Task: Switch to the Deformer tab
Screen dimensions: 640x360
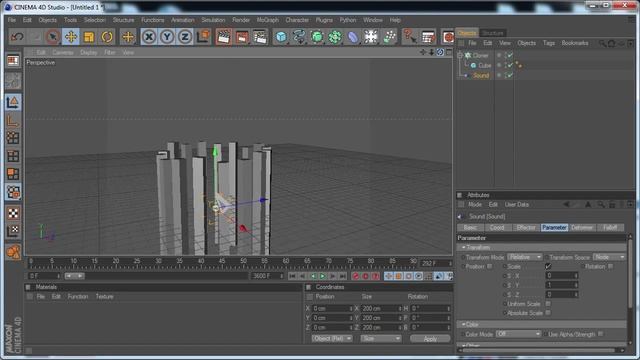Action: [582, 227]
